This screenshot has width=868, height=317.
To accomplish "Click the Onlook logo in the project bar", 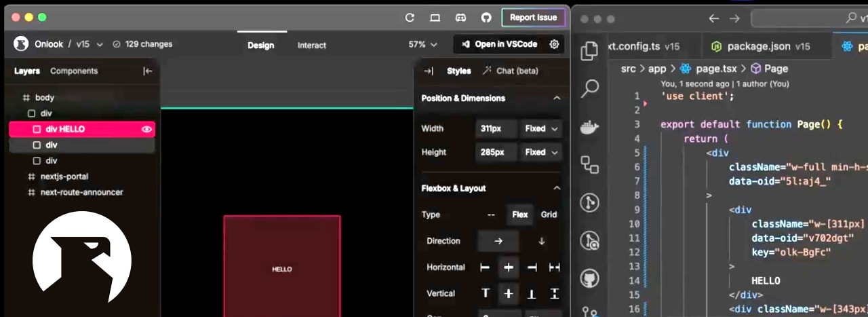I will coord(21,44).
